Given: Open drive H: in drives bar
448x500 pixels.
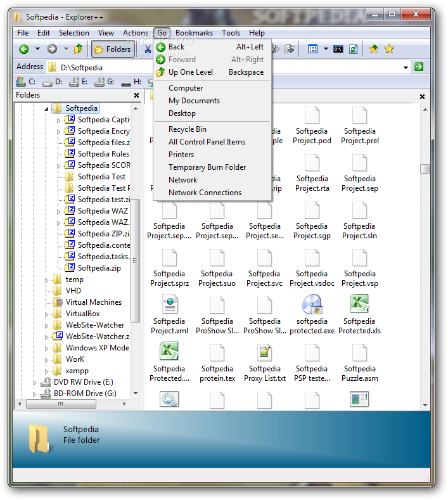Looking at the screenshot, I should pyautogui.click(x=131, y=82).
